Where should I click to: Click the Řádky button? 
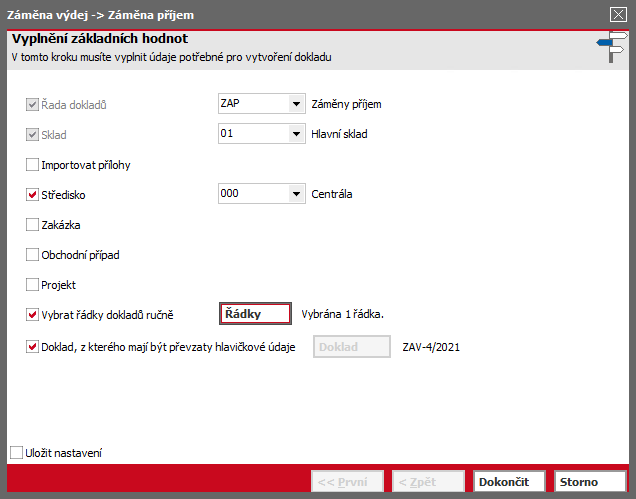[x=255, y=314]
